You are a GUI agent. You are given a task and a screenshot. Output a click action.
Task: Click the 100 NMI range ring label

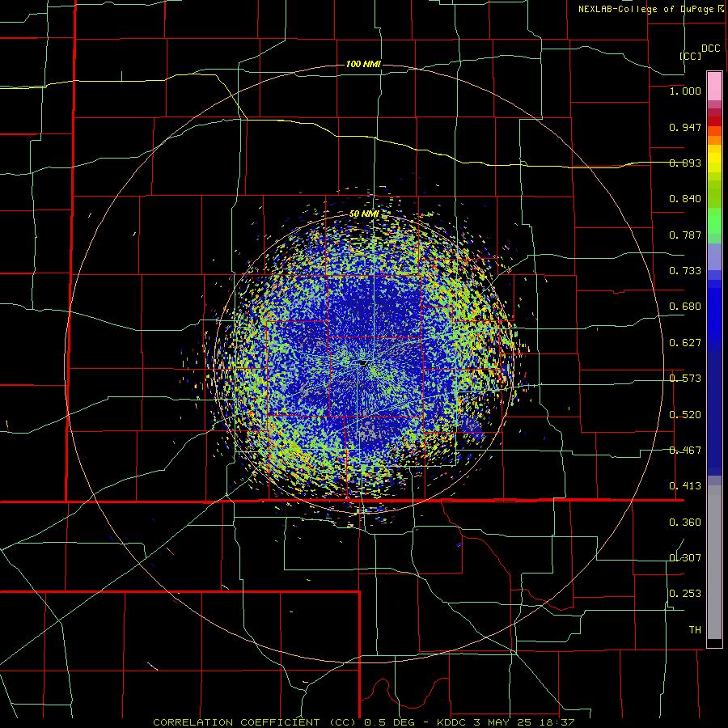coord(363,64)
